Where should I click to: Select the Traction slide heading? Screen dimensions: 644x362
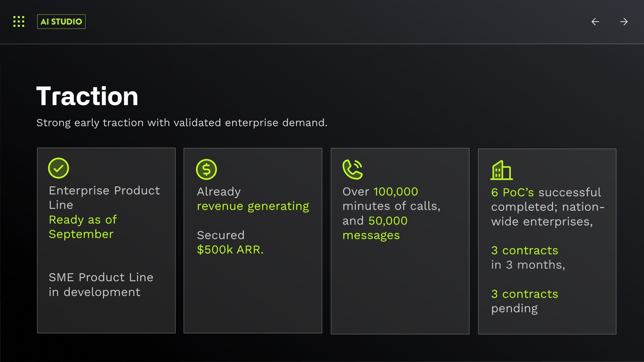pyautogui.click(x=87, y=96)
